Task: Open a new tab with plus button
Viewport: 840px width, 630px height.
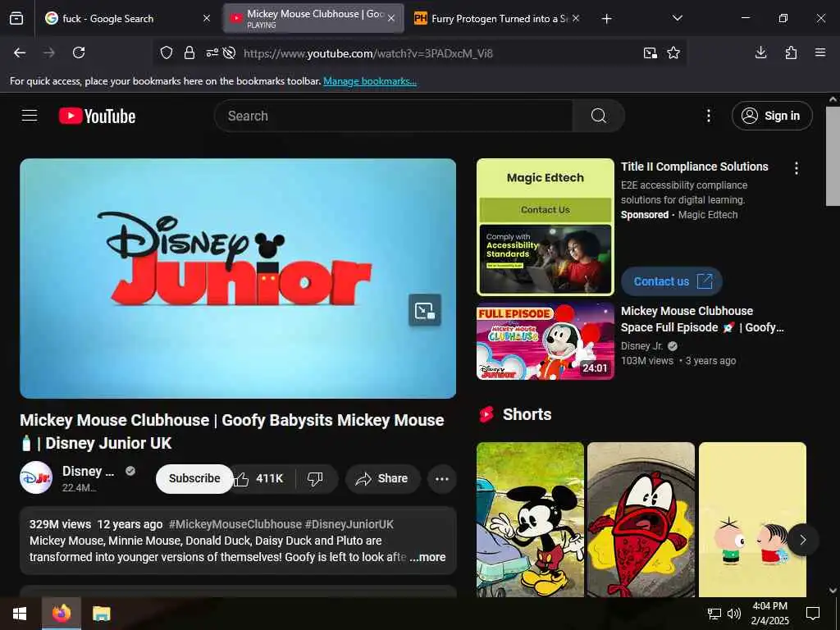Action: 606,19
